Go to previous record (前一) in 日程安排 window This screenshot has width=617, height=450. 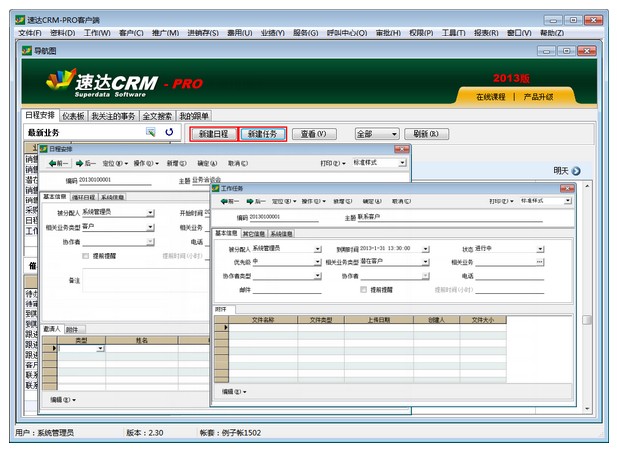(x=58, y=163)
